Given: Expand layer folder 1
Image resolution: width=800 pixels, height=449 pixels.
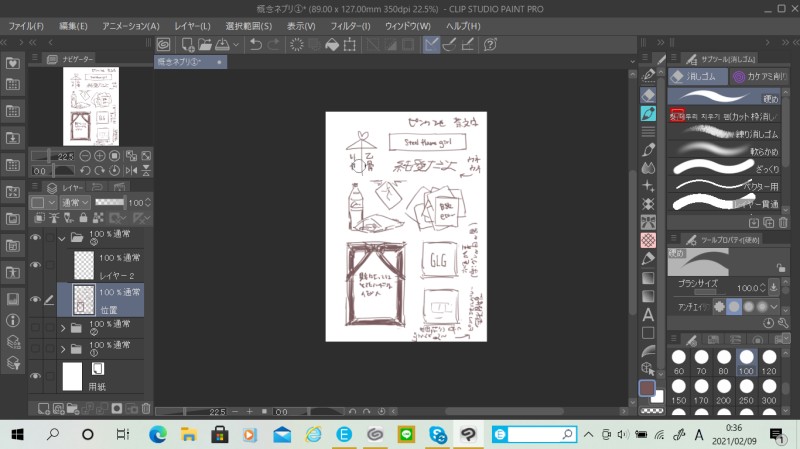Looking at the screenshot, I should tap(63, 350).
